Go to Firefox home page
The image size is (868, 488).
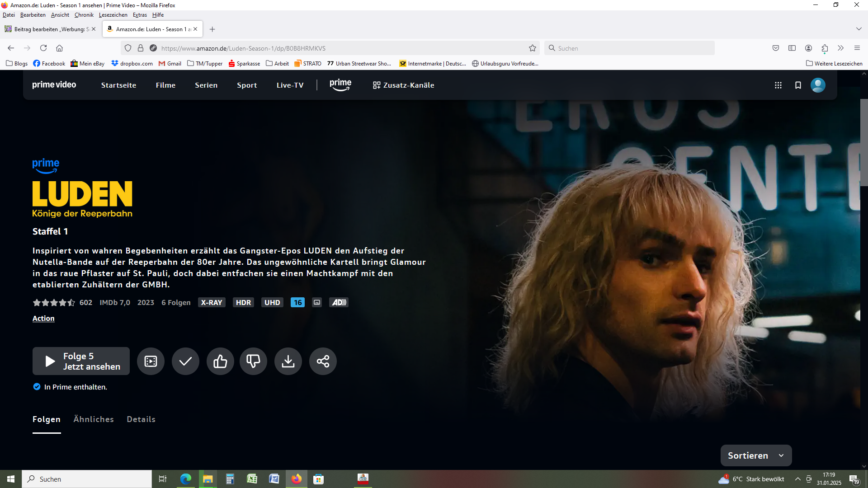pos(59,48)
